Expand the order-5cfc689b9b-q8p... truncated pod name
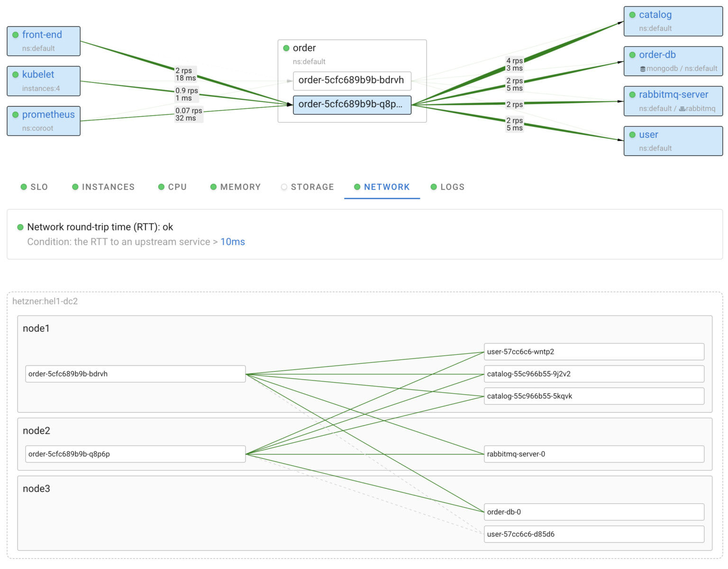728x569 pixels. [x=352, y=105]
